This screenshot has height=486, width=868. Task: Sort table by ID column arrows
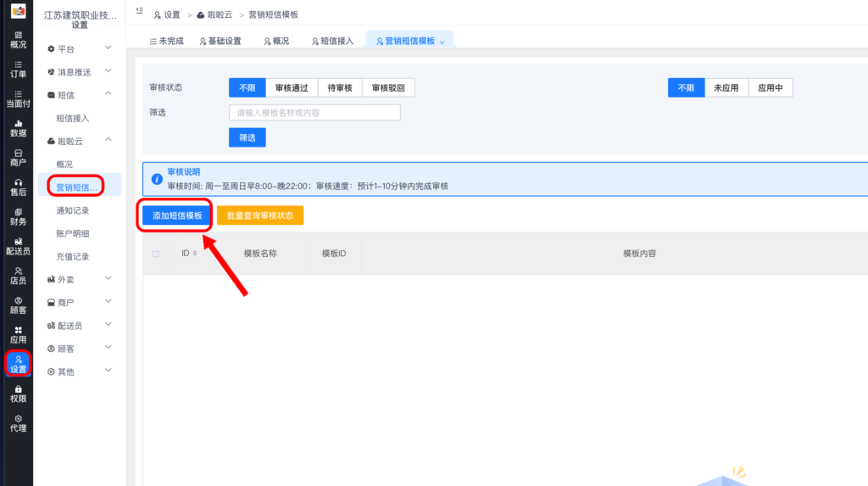pyautogui.click(x=195, y=254)
